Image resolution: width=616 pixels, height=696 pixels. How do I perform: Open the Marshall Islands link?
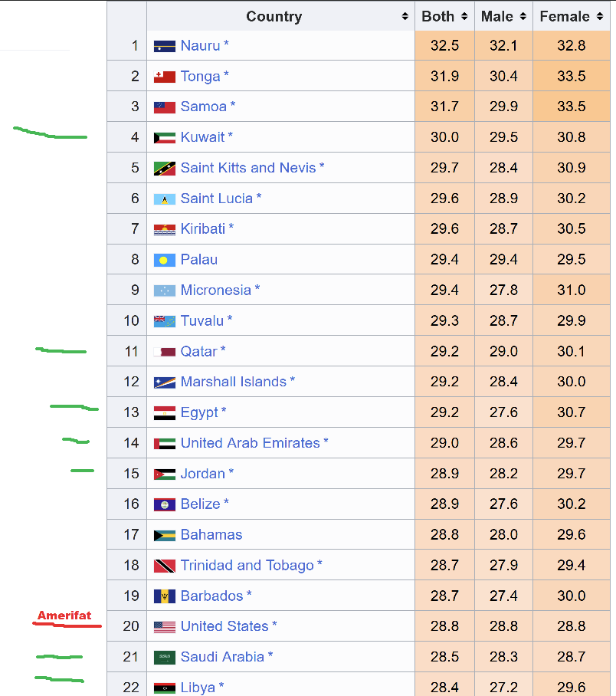pos(233,382)
